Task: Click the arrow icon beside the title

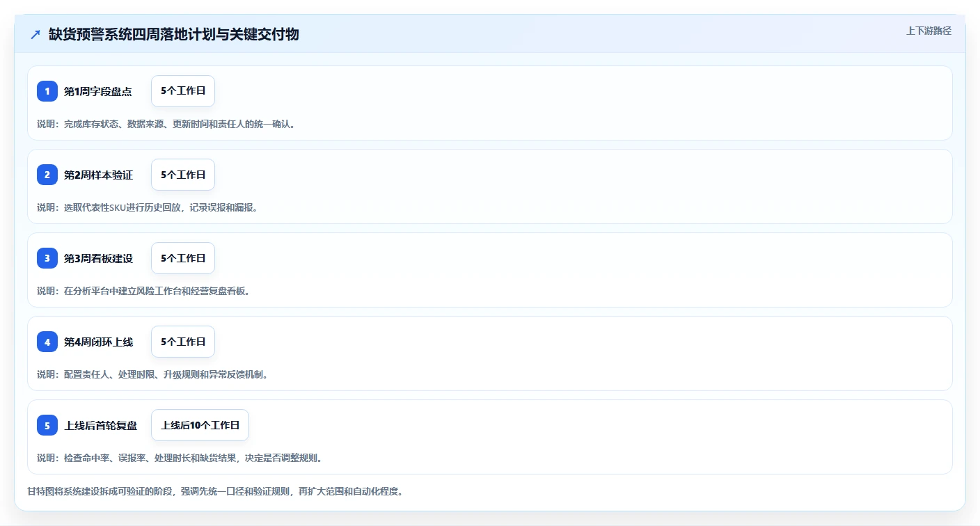Action: (x=35, y=34)
